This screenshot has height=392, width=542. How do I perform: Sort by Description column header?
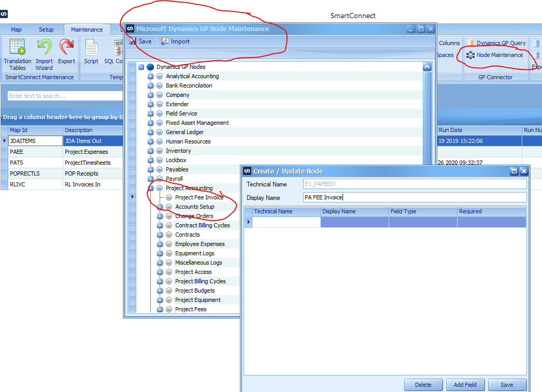[x=93, y=130]
